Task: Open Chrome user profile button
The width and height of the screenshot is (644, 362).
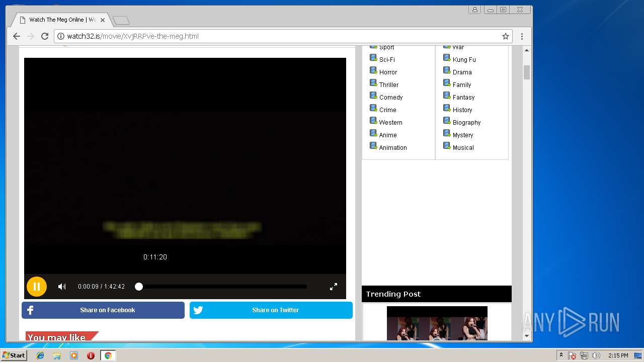Action: tap(474, 10)
